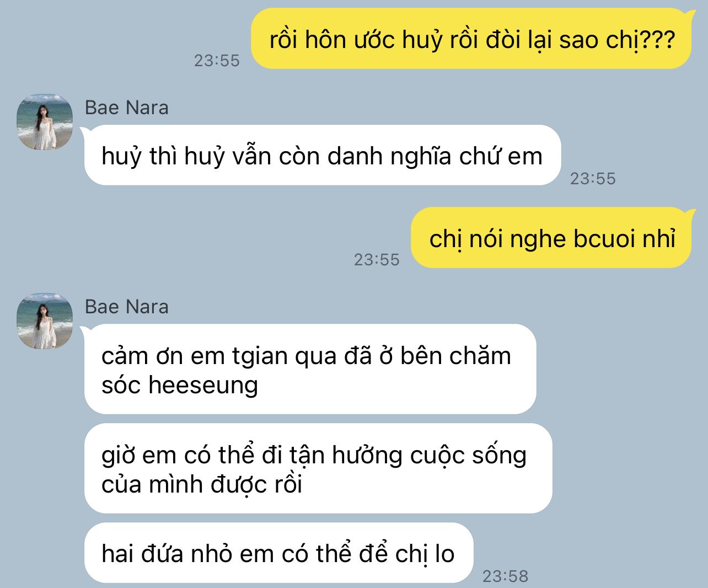Open Bae Nara's lower beach avatar

pos(45,321)
